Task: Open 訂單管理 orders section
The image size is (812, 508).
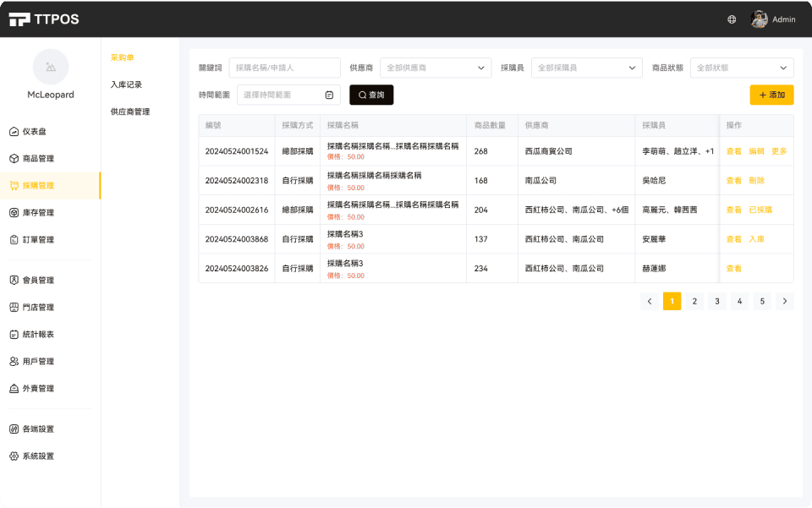Action: click(37, 240)
